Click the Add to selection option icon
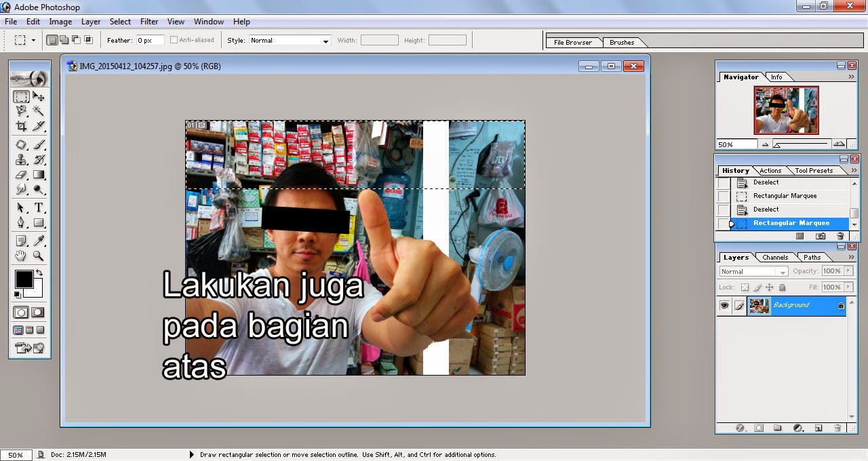The height and width of the screenshot is (461, 868). tap(63, 40)
